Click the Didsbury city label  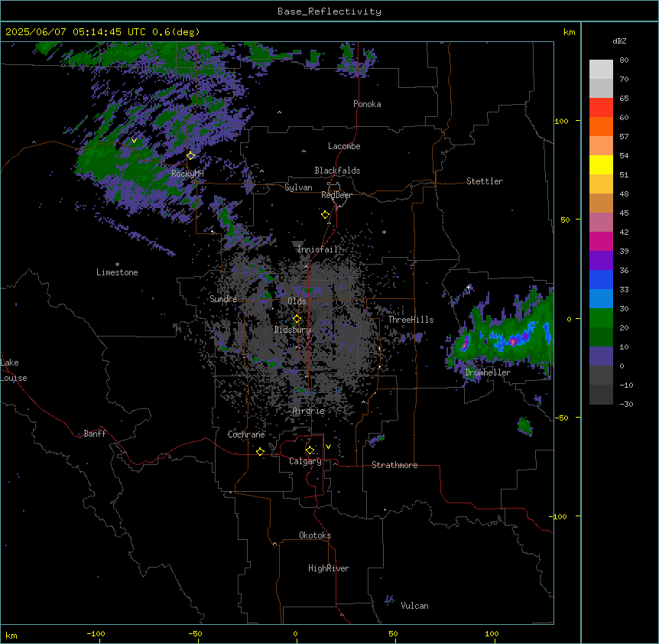[x=293, y=330]
